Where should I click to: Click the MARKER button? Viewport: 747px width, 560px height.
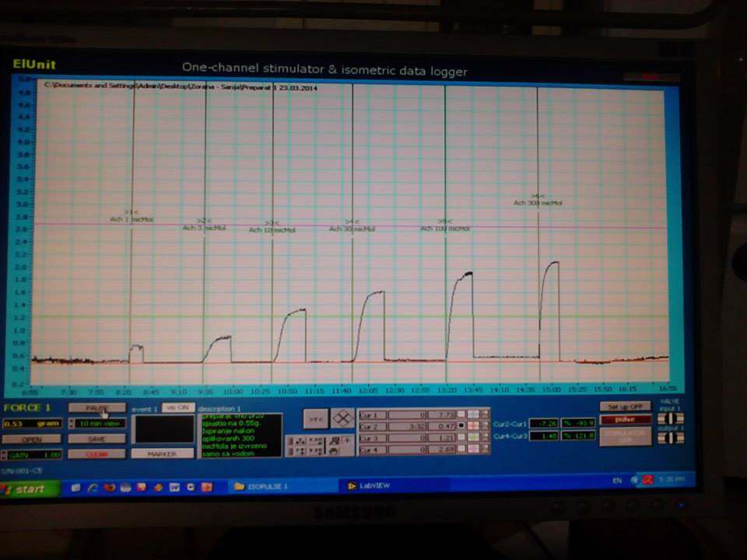click(162, 454)
